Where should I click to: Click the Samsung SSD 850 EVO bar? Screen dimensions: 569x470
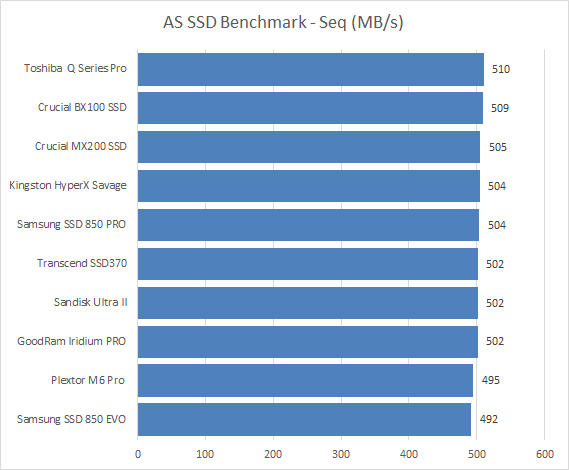304,419
